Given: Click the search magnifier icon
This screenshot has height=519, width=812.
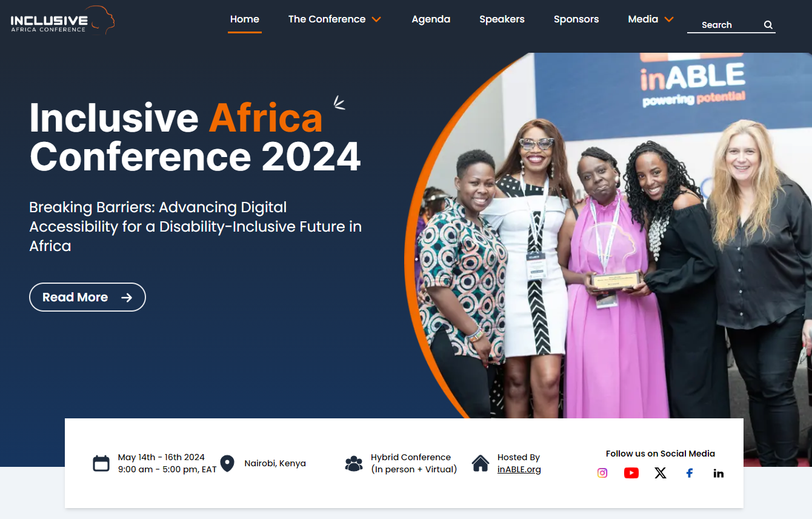Looking at the screenshot, I should tap(768, 25).
